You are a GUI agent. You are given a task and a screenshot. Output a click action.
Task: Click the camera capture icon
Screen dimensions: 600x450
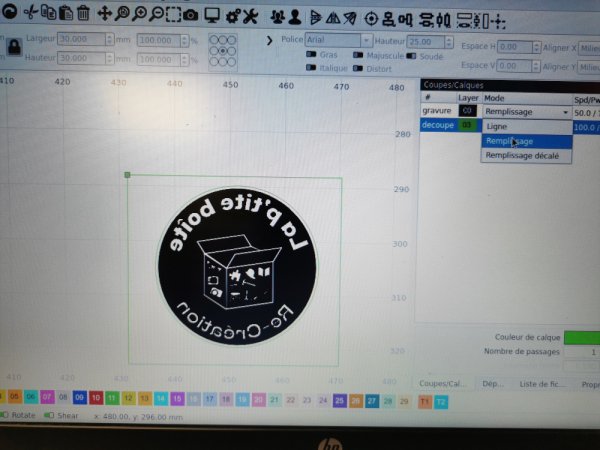190,15
